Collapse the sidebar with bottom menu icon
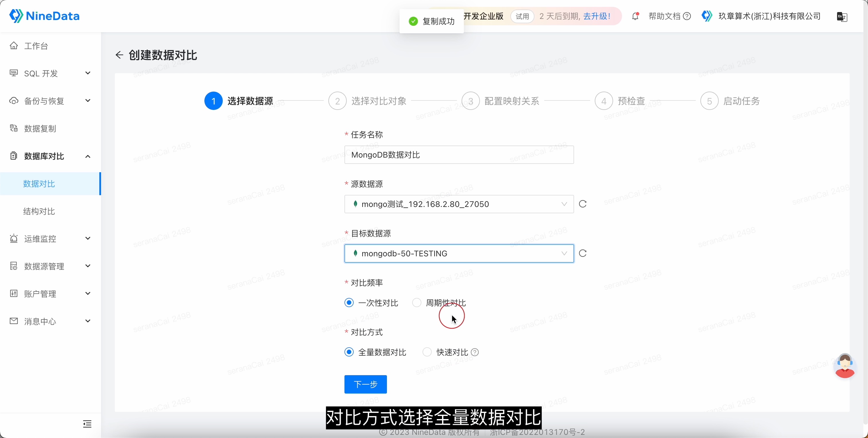This screenshot has height=438, width=868. tap(87, 424)
